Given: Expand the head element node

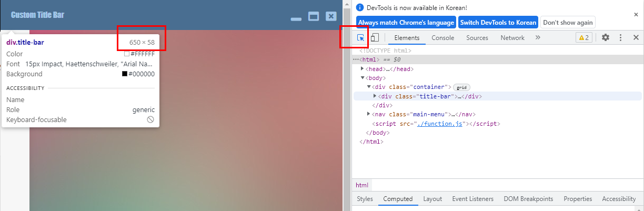Looking at the screenshot, I should click(x=363, y=69).
